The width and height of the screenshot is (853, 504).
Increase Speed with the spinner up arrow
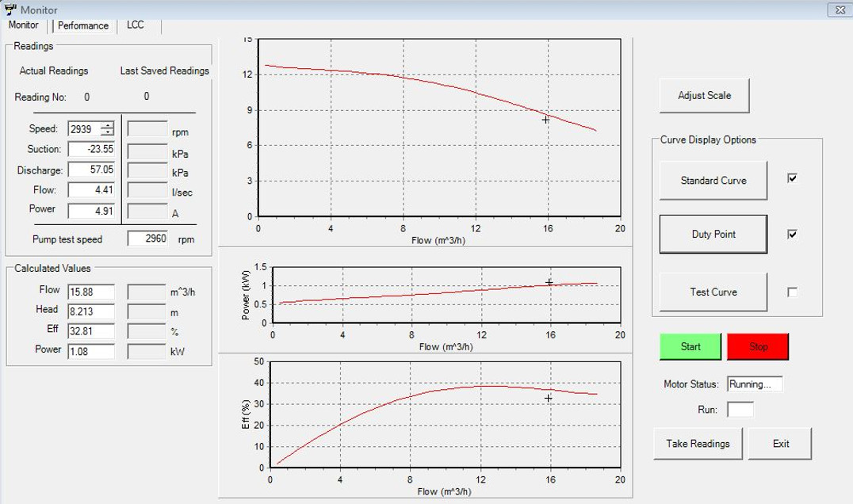coord(108,125)
